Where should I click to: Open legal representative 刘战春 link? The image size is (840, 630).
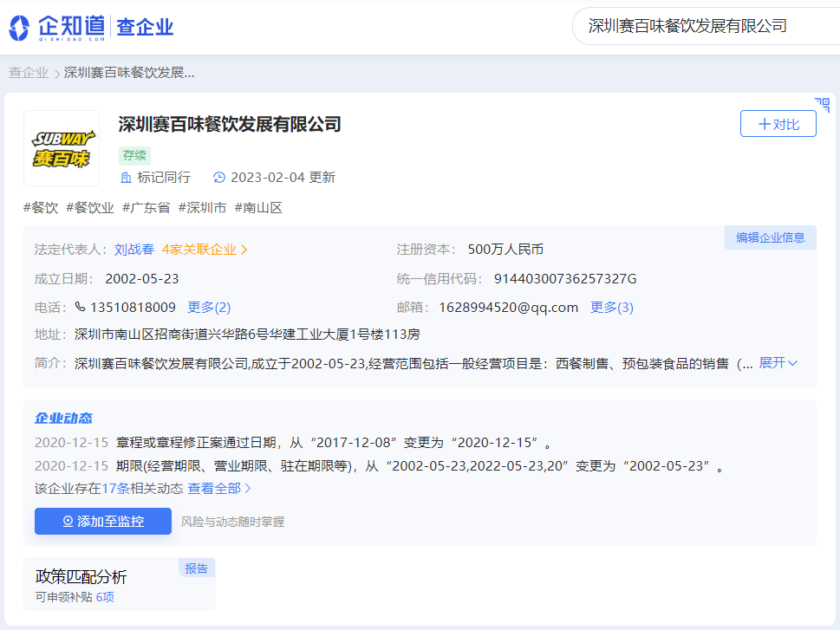(x=134, y=250)
